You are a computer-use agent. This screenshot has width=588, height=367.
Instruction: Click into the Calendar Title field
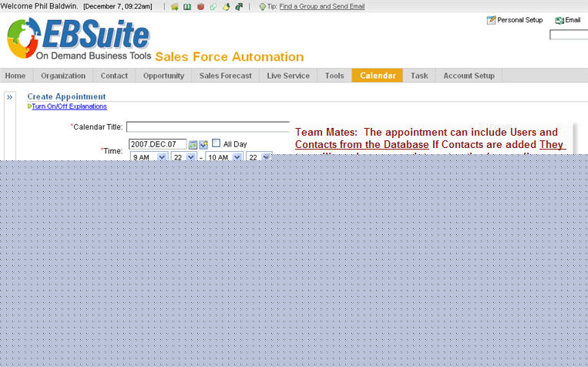point(208,126)
